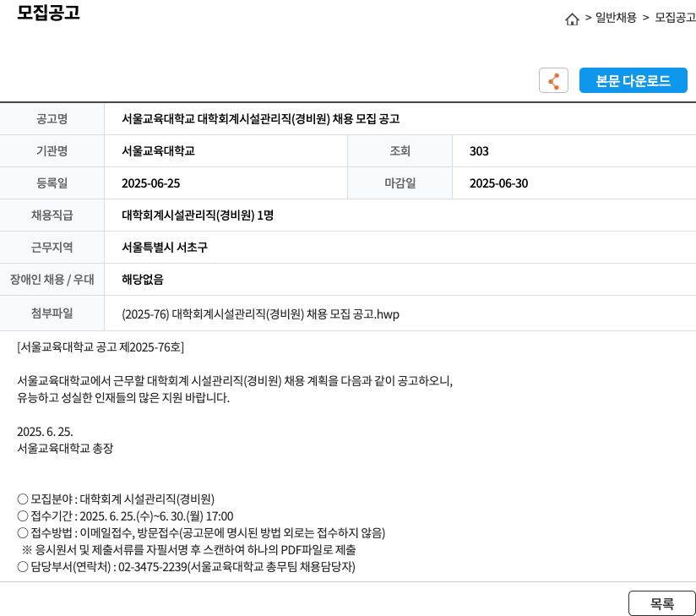
Task: Click value 해당없음
Action: pos(143,280)
